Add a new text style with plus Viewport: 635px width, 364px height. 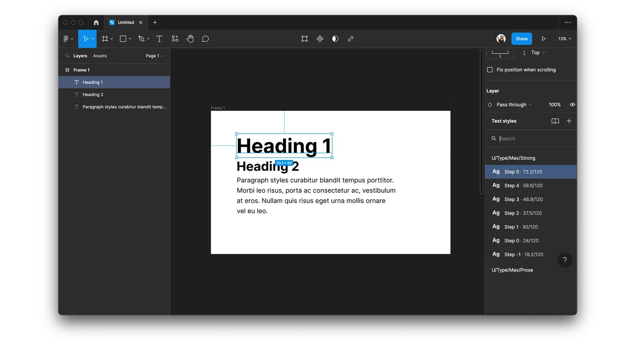pos(569,121)
